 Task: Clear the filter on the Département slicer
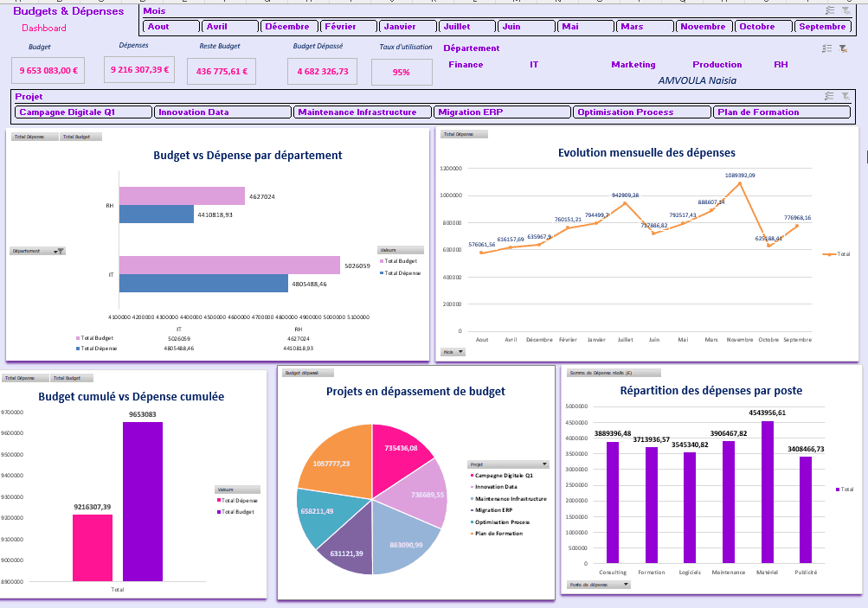point(843,49)
